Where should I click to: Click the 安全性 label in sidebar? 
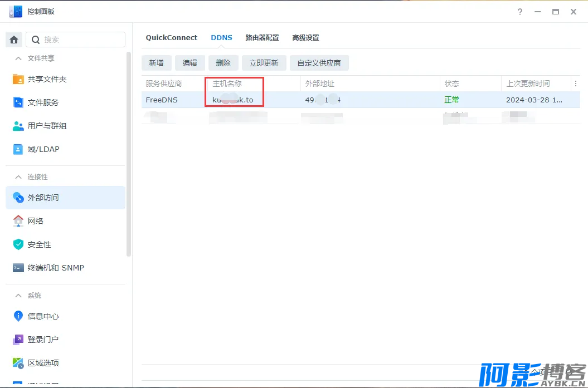click(x=40, y=244)
